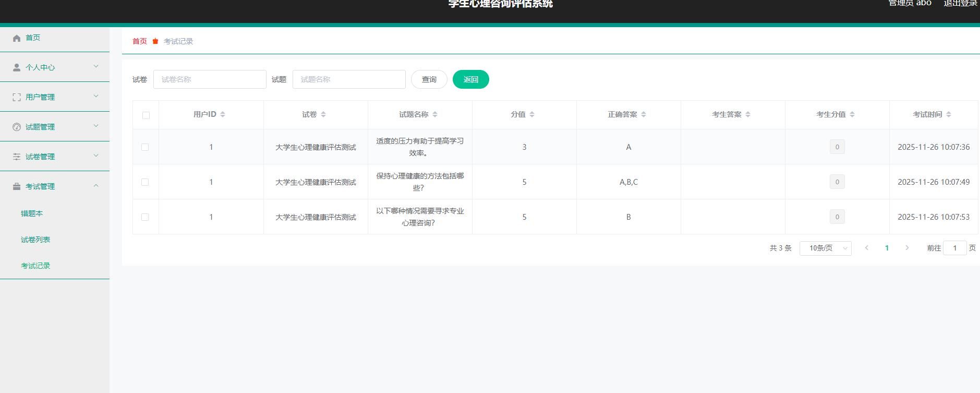Focus the 试题名称 input field
This screenshot has height=393, width=980.
[349, 79]
